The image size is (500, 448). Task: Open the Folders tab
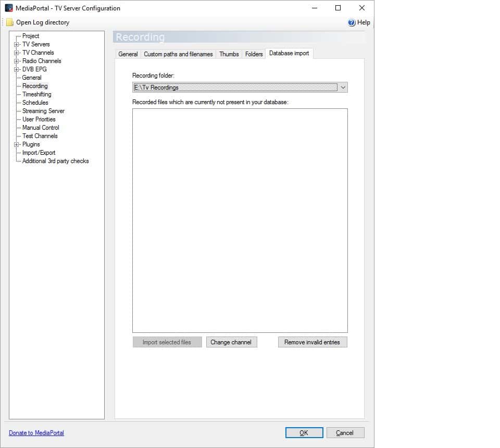pyautogui.click(x=254, y=54)
